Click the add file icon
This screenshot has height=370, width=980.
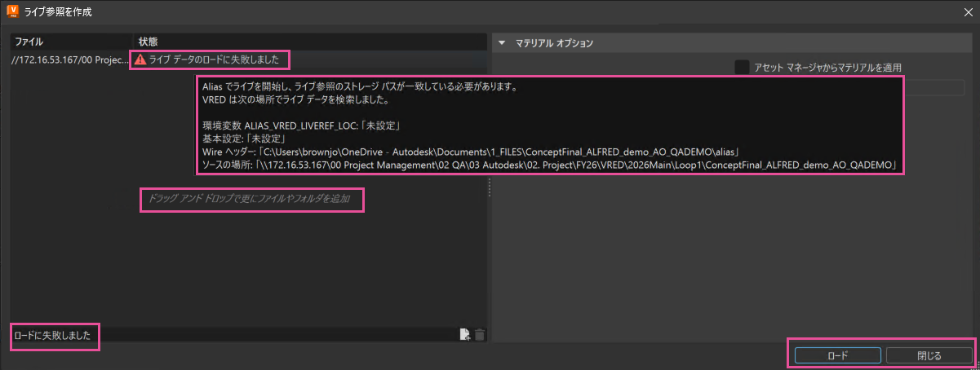pos(464,334)
